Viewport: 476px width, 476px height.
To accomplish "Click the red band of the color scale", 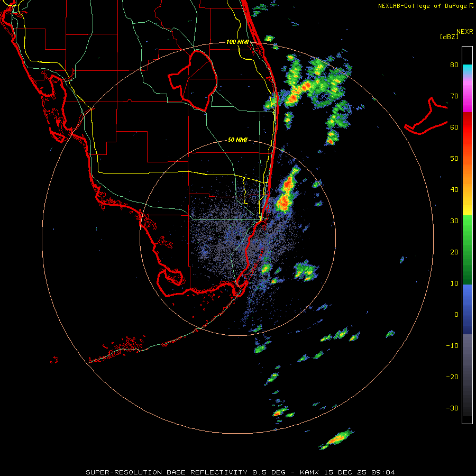I will tap(467, 127).
